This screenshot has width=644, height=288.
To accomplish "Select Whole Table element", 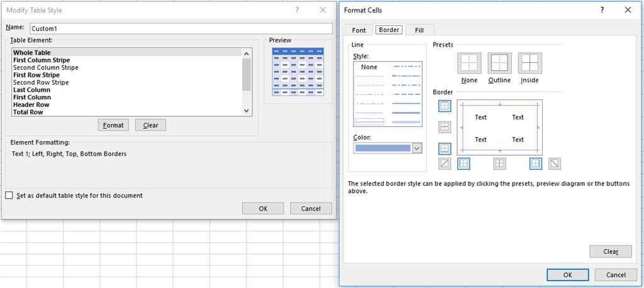I will click(126, 53).
